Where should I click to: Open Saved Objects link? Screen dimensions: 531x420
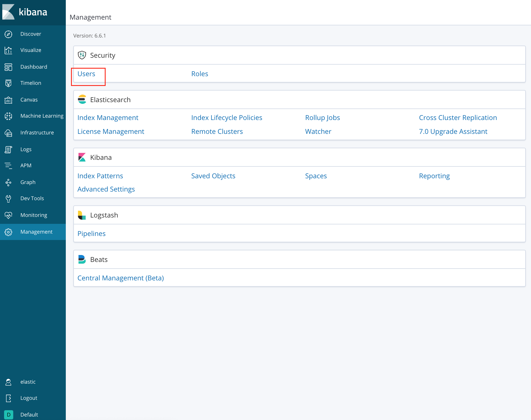click(213, 176)
